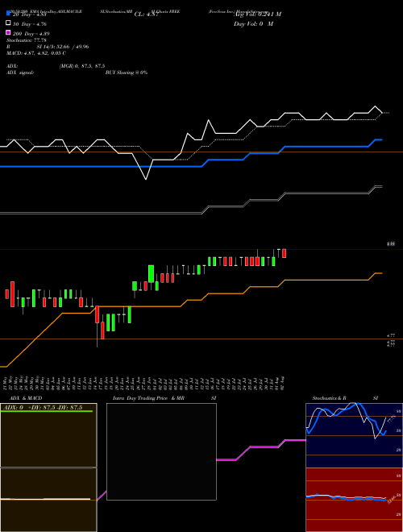Select the '200 Day - 4.39' label
This screenshot has width=403, height=532.
tap(31, 34)
